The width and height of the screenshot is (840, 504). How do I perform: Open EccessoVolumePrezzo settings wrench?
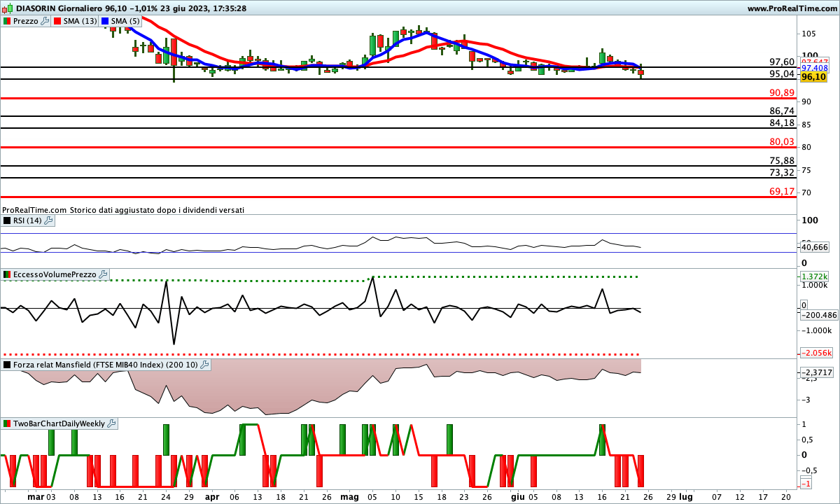(104, 275)
